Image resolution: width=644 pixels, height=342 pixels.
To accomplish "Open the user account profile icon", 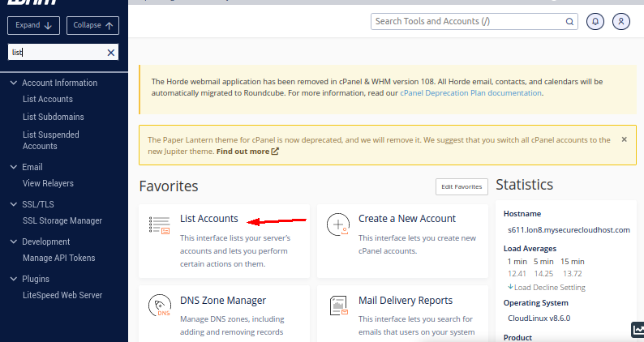I will 621,22.
